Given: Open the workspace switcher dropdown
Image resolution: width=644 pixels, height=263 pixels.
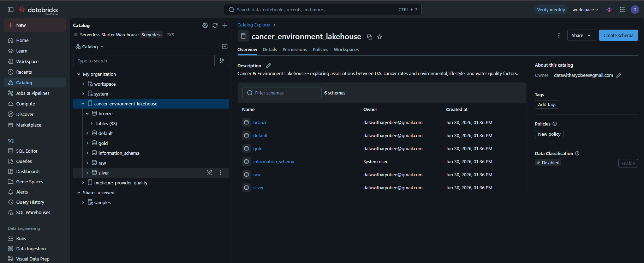Looking at the screenshot, I should (585, 10).
